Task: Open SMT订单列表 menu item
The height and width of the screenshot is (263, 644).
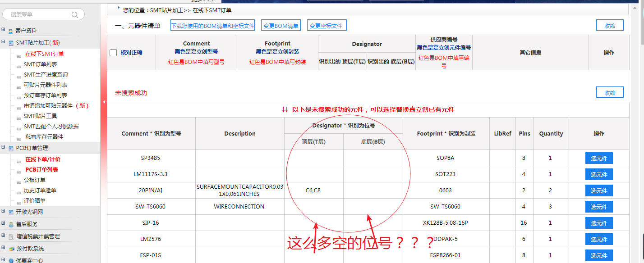Action: 40,64
